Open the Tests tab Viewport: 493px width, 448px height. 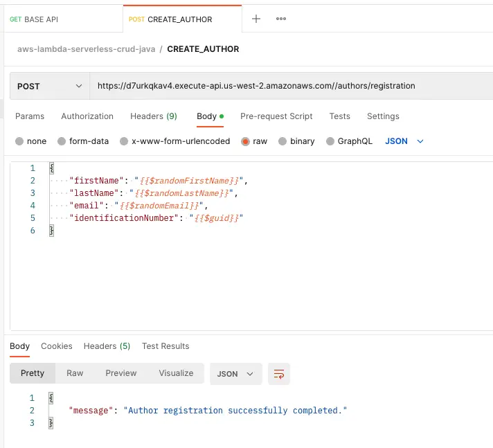pyautogui.click(x=339, y=116)
